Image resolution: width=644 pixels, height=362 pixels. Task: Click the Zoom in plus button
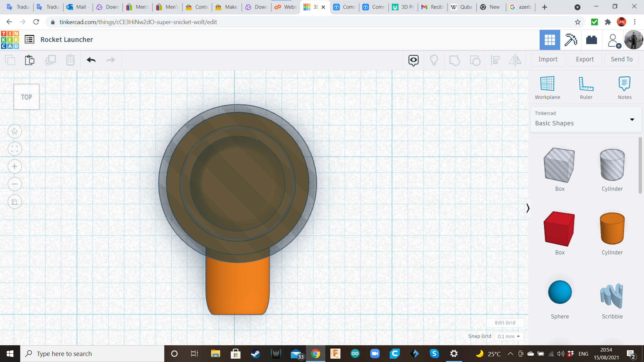pyautogui.click(x=15, y=167)
